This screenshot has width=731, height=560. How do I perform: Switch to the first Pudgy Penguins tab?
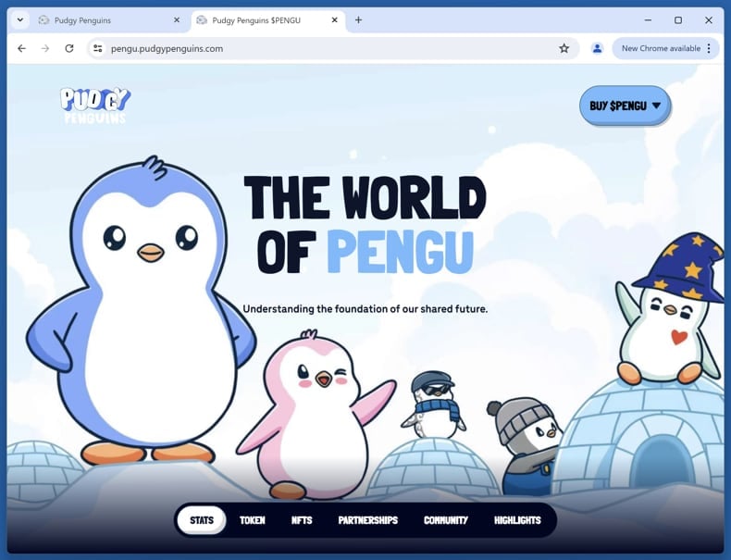pyautogui.click(x=109, y=20)
